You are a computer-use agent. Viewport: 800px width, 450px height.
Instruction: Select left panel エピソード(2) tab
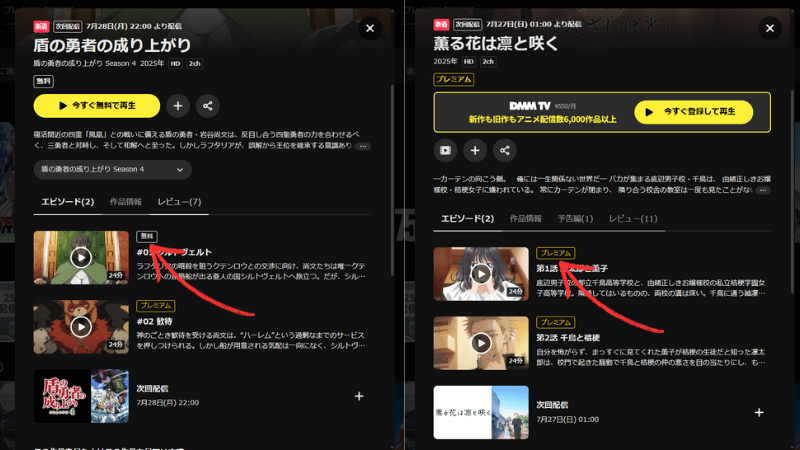coord(67,202)
